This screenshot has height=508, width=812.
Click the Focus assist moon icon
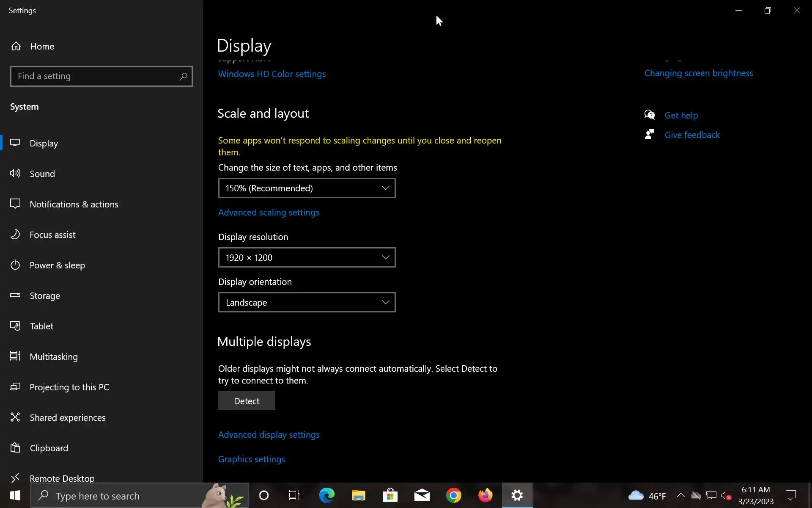tap(15, 234)
